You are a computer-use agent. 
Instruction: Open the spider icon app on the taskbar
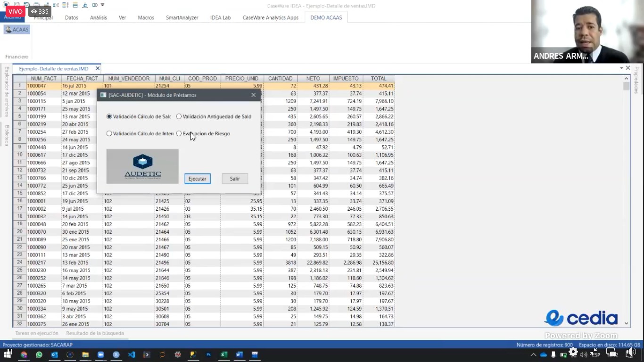click(178, 354)
